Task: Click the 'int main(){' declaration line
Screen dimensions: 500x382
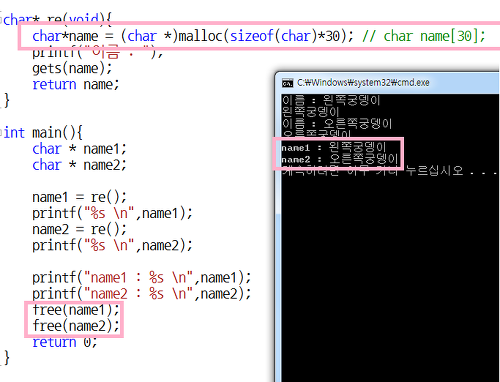Action: click(x=42, y=133)
